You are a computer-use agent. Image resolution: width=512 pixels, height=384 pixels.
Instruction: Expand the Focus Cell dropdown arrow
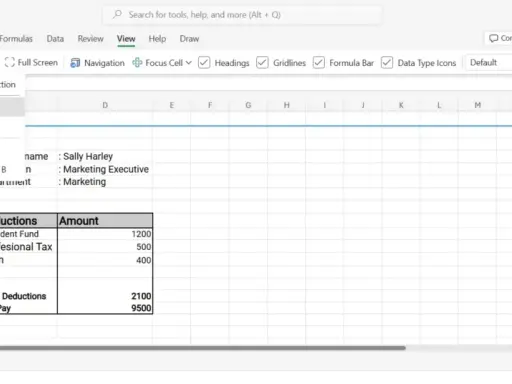point(189,63)
